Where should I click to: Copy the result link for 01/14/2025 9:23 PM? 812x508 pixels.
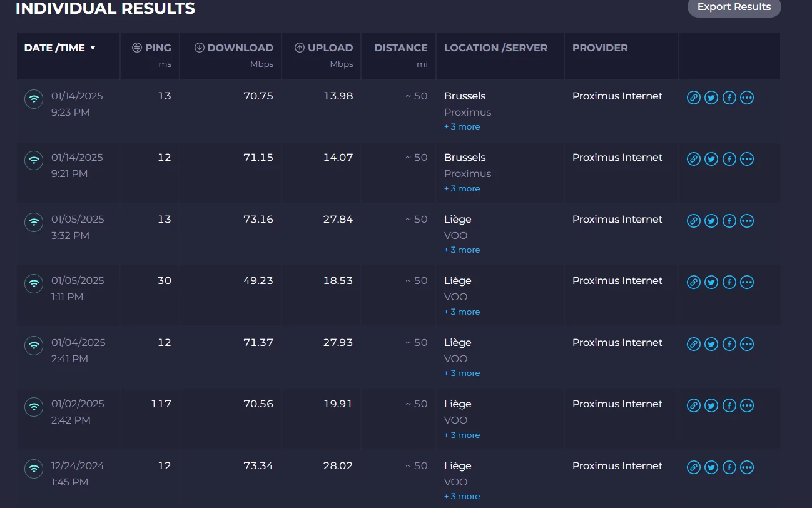pyautogui.click(x=693, y=98)
